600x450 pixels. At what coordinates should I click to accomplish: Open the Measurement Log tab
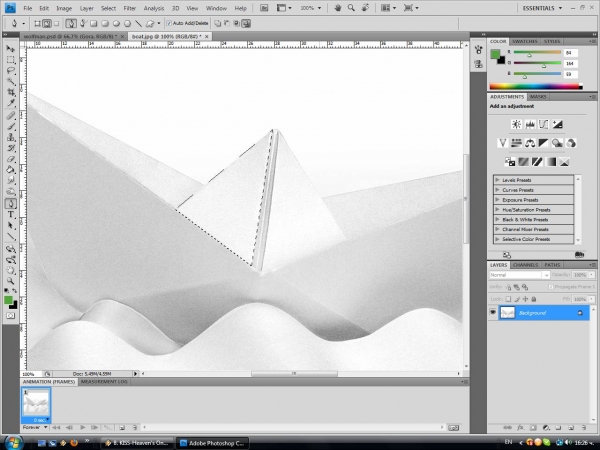tap(104, 382)
